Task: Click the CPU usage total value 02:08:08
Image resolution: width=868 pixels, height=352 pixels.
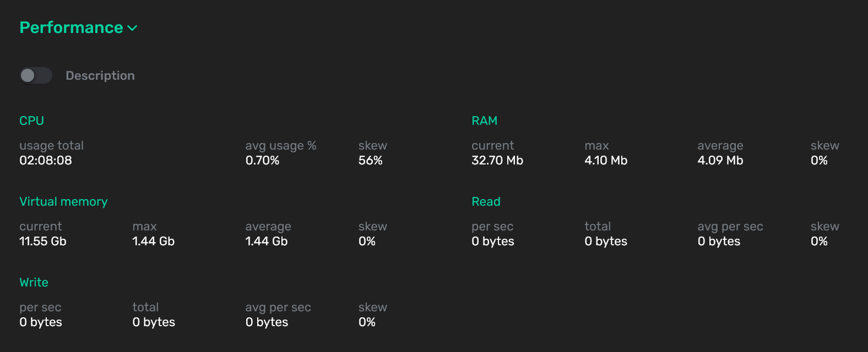Action: (46, 161)
